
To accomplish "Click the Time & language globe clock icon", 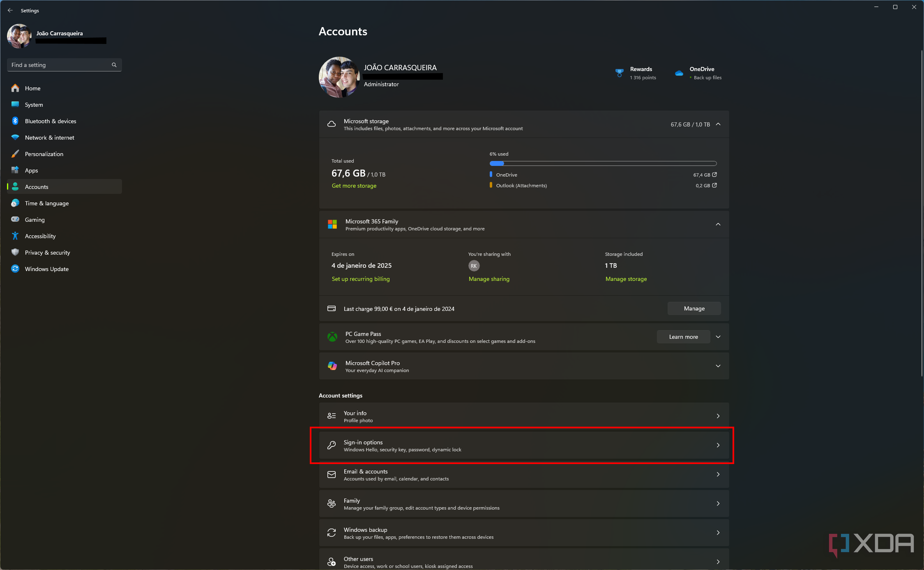I will click(15, 203).
